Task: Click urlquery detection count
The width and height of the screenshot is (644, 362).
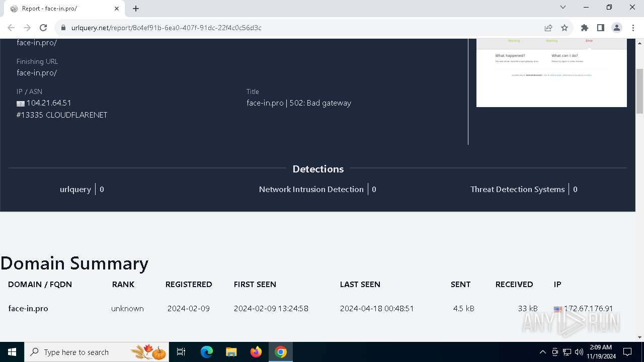Action: point(102,189)
